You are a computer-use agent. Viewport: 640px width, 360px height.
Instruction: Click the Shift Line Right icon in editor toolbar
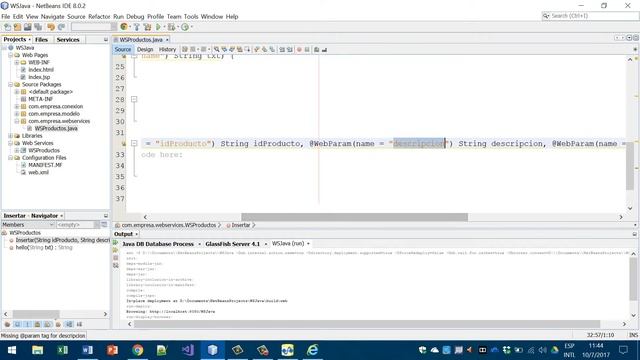click(x=289, y=49)
